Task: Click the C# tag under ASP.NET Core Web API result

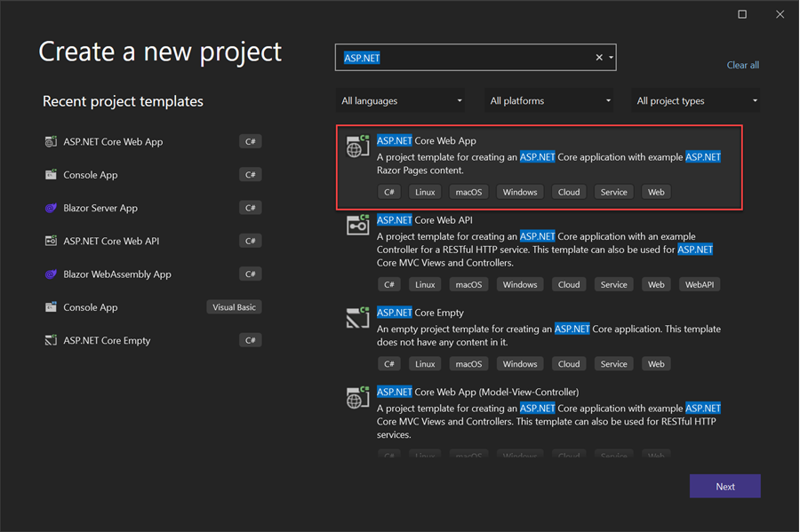Action: click(389, 285)
